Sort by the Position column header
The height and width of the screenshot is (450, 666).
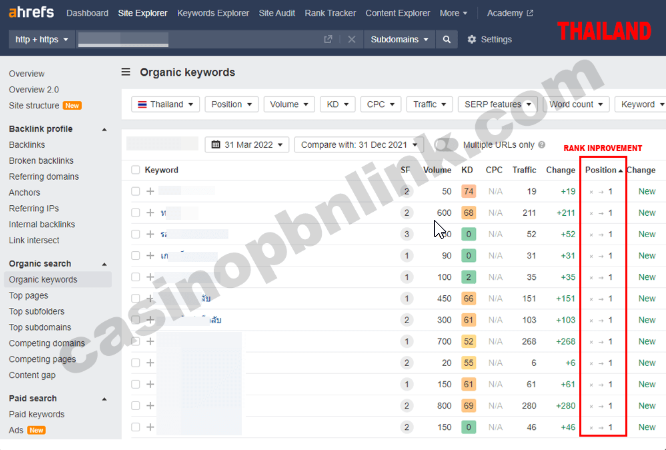[603, 170]
